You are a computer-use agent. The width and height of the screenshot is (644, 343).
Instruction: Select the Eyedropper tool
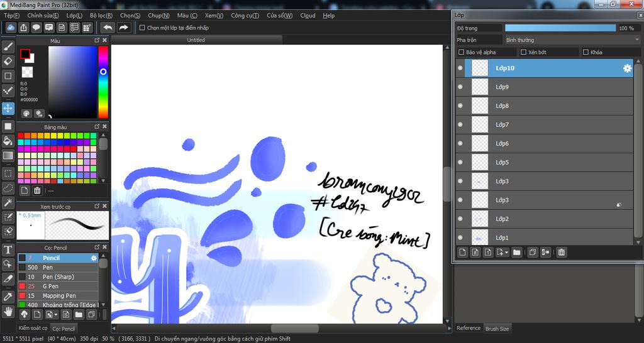(x=8, y=297)
